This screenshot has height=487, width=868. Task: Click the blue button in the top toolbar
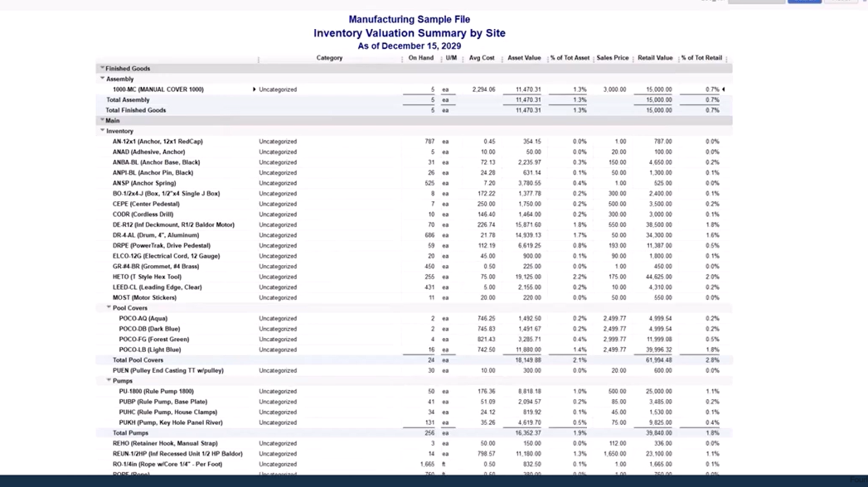tap(803, 2)
